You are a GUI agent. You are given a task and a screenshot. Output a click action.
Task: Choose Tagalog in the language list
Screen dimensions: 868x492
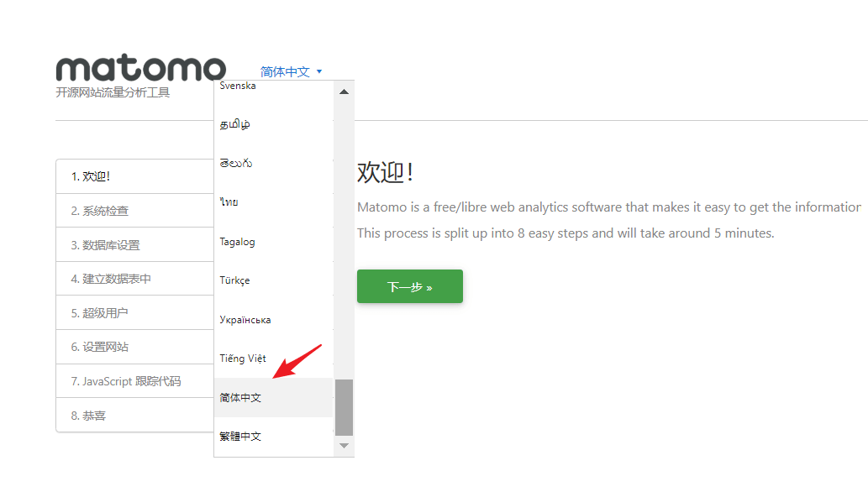[237, 242]
